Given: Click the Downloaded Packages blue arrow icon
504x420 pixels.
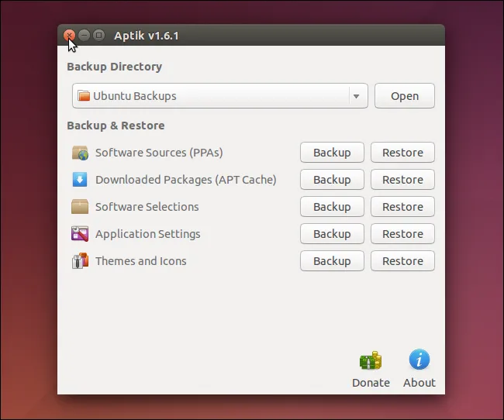Looking at the screenshot, I should 80,180.
